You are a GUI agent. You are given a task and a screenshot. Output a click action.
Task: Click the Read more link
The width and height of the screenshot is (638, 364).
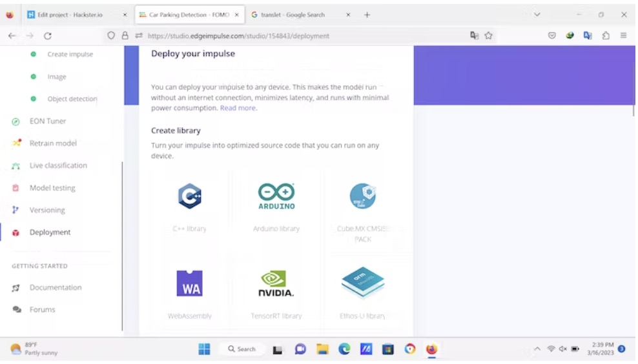[x=238, y=108]
